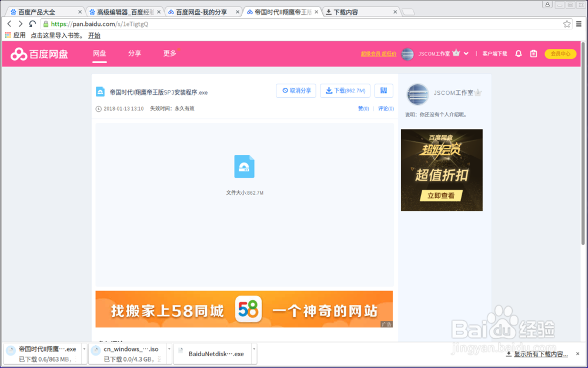Screen dimensions: 588x368
Task: Click 评论(0) link
Action: [x=386, y=108]
